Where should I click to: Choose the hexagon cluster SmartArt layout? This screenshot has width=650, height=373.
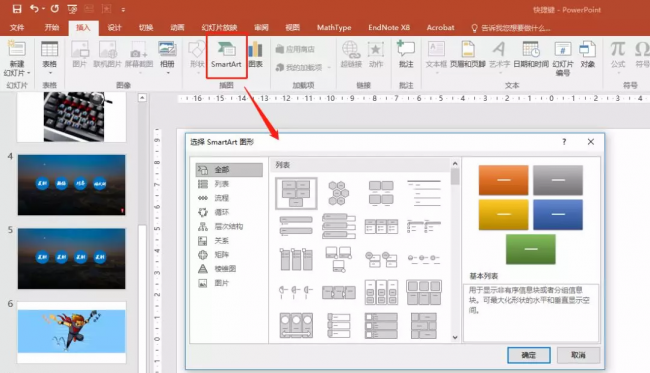[339, 193]
